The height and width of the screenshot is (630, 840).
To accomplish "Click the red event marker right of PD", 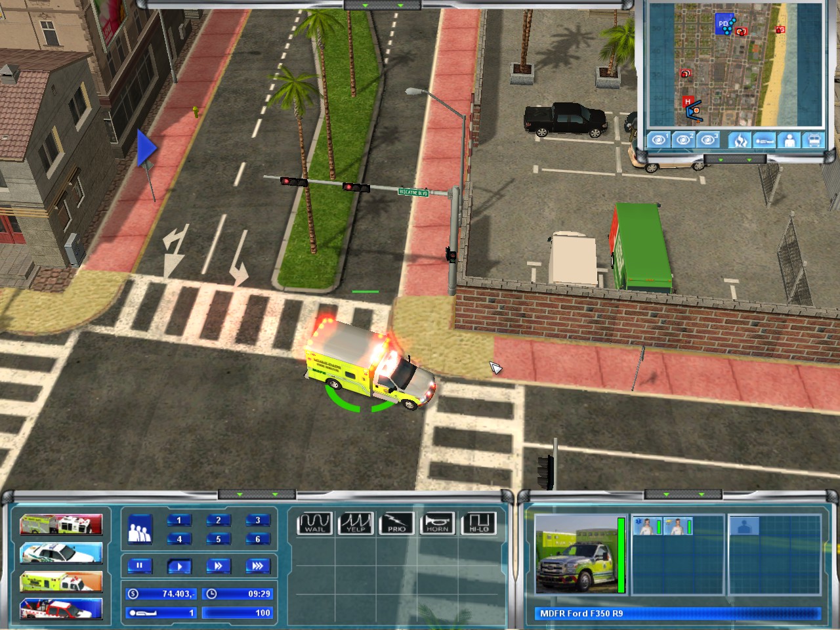I will point(741,31).
